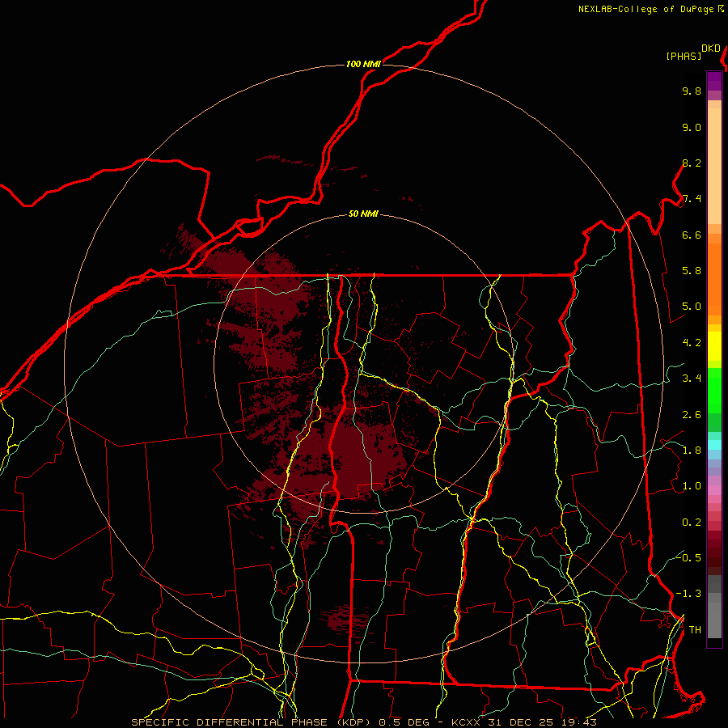Click the 0.2 value on color scale

coord(692,523)
